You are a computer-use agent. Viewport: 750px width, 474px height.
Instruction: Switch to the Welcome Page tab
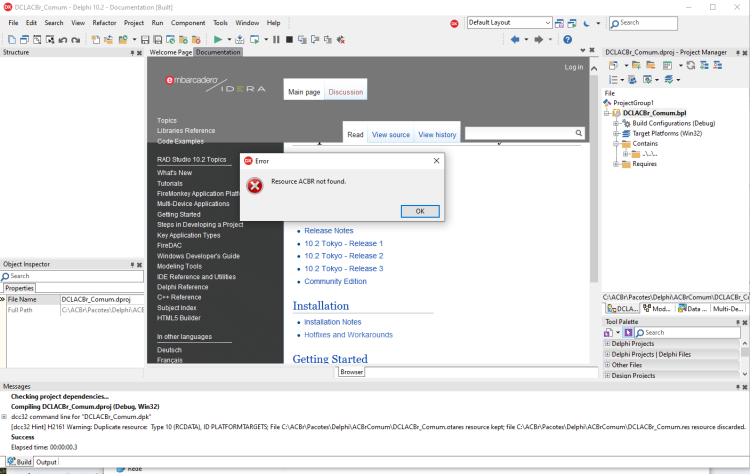pyautogui.click(x=170, y=52)
